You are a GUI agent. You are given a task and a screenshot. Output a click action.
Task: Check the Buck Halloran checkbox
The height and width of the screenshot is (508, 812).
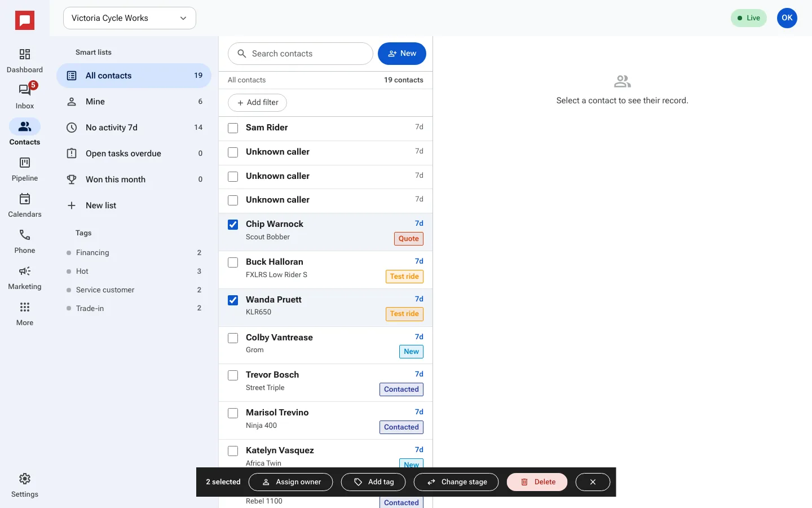point(233,262)
